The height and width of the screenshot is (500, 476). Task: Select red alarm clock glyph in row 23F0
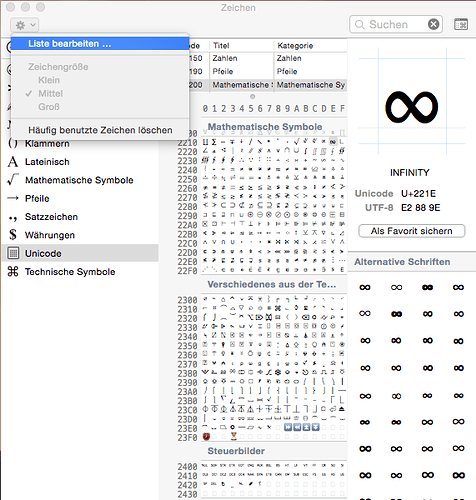(206, 436)
